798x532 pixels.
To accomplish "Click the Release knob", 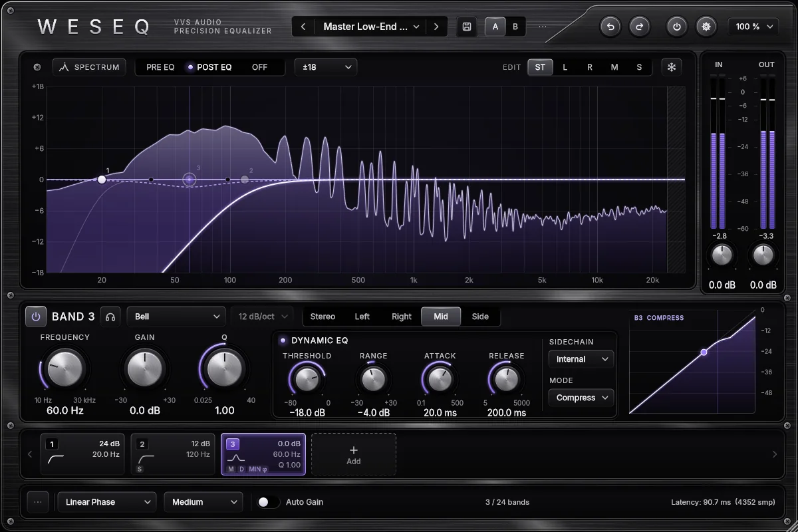I will (506, 380).
